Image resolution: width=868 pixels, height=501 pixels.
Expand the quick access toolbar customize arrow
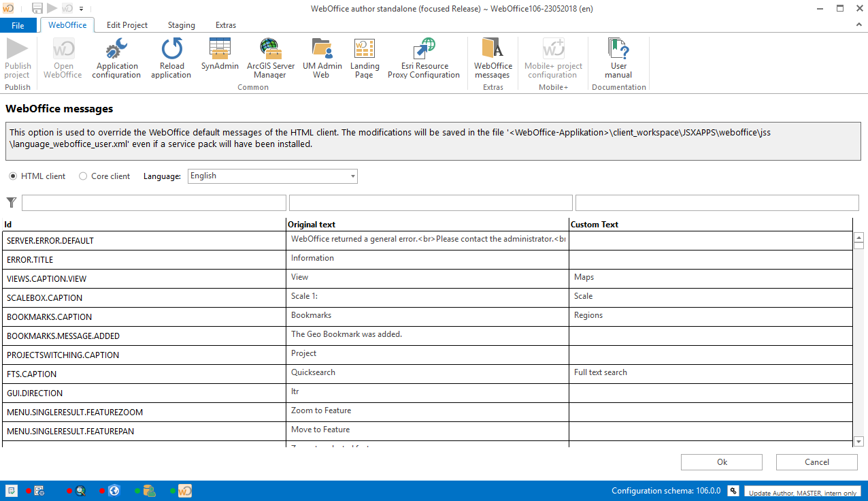(80, 8)
